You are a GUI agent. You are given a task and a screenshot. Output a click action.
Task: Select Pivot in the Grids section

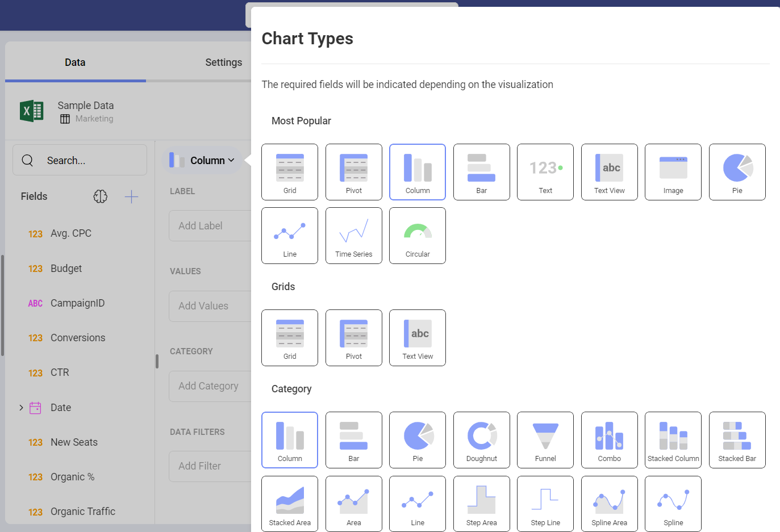354,338
